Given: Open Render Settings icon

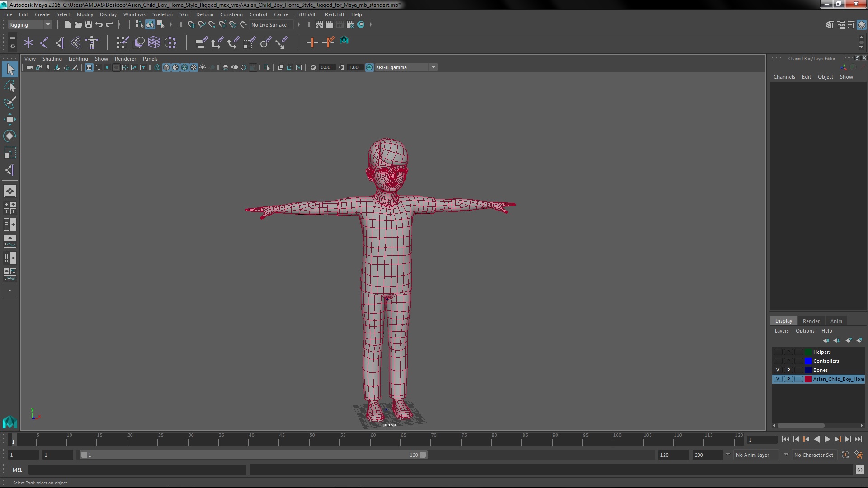Looking at the screenshot, I should pyautogui.click(x=350, y=25).
